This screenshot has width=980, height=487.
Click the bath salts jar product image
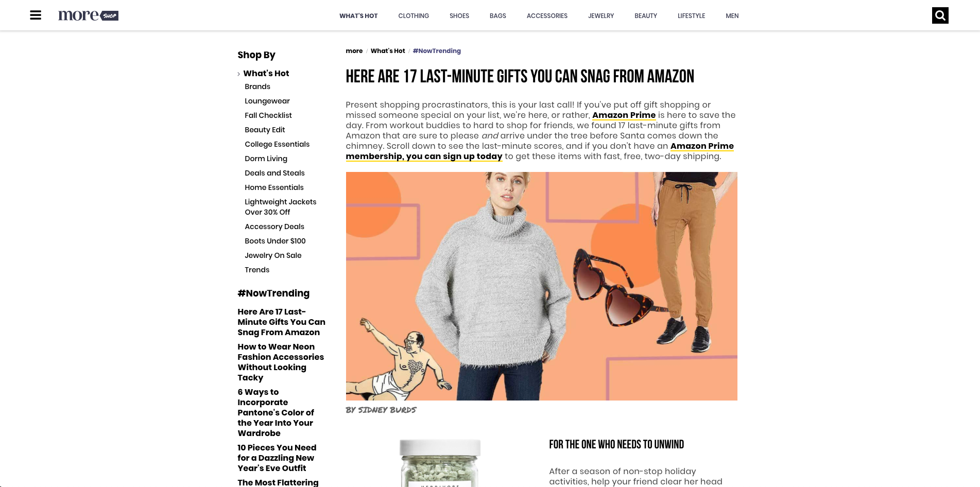pyautogui.click(x=440, y=463)
